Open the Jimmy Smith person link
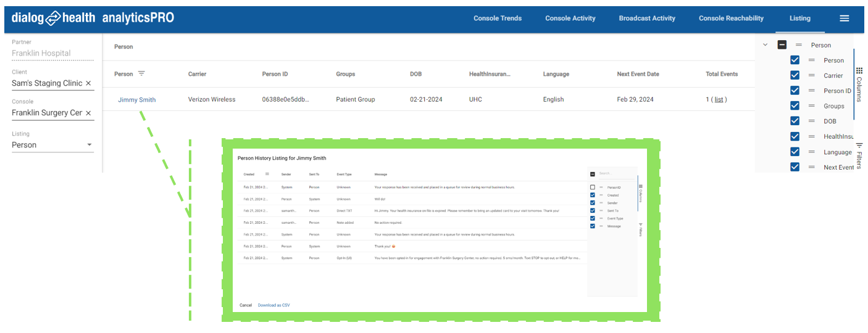 pyautogui.click(x=136, y=100)
